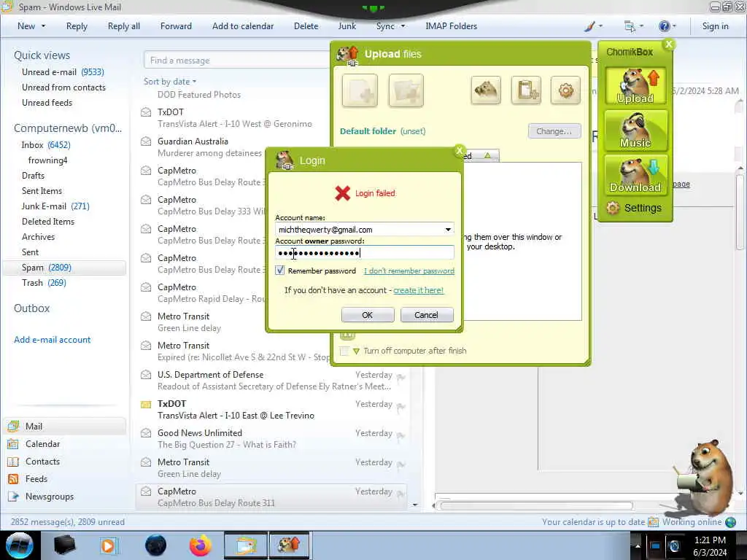Show hidden tray icons arrow
747x560 pixels.
(638, 545)
